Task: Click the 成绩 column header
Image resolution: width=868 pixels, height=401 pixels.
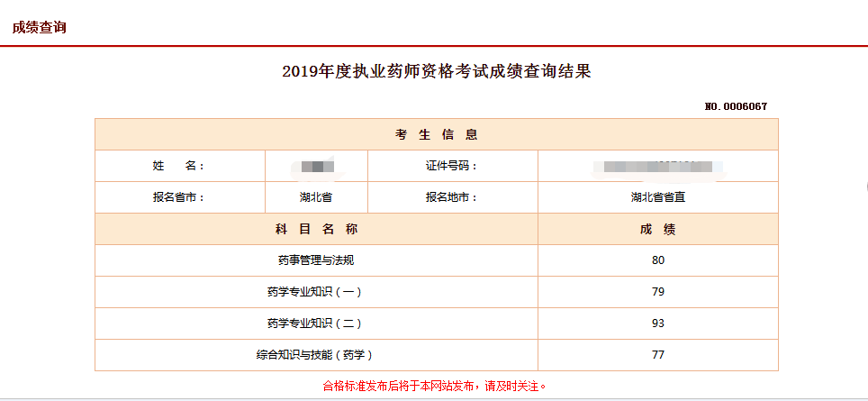Action: click(657, 229)
